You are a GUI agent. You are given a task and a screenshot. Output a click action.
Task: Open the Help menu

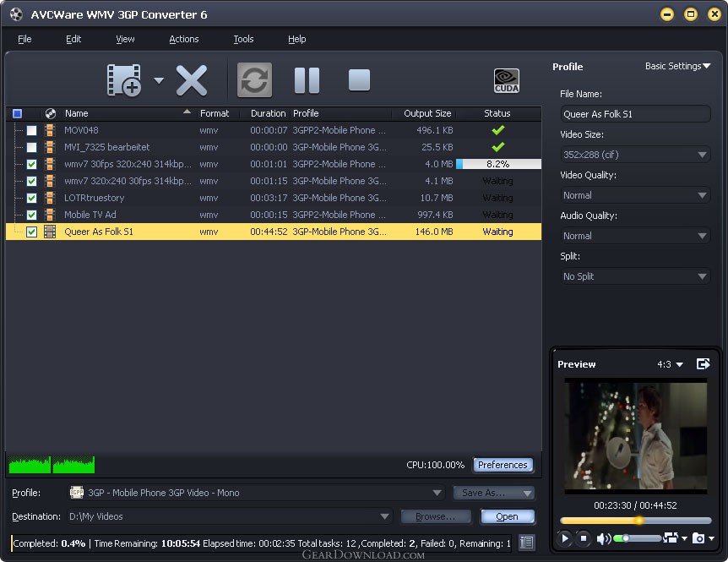296,39
